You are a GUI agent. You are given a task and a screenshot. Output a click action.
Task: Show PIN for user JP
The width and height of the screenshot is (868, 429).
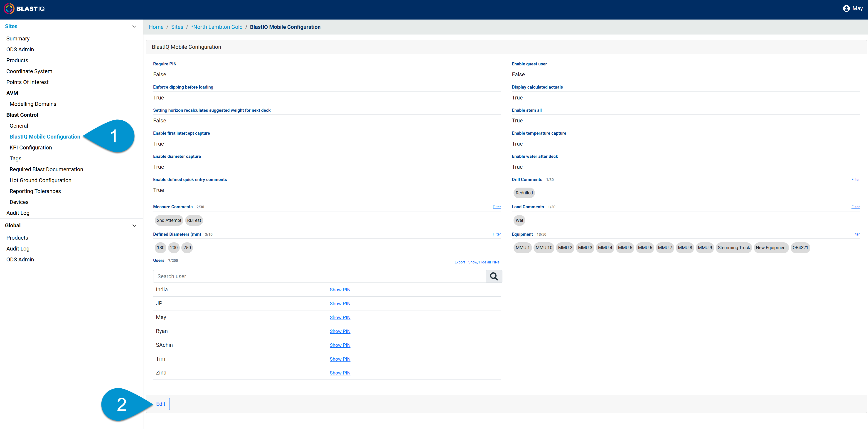pyautogui.click(x=340, y=304)
